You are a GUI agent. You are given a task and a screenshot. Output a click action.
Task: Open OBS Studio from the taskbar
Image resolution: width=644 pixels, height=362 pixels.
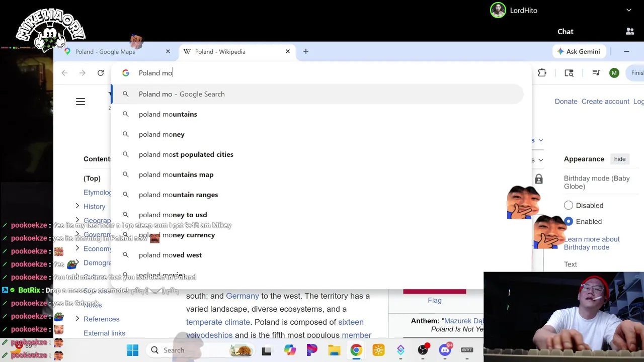[x=423, y=350]
